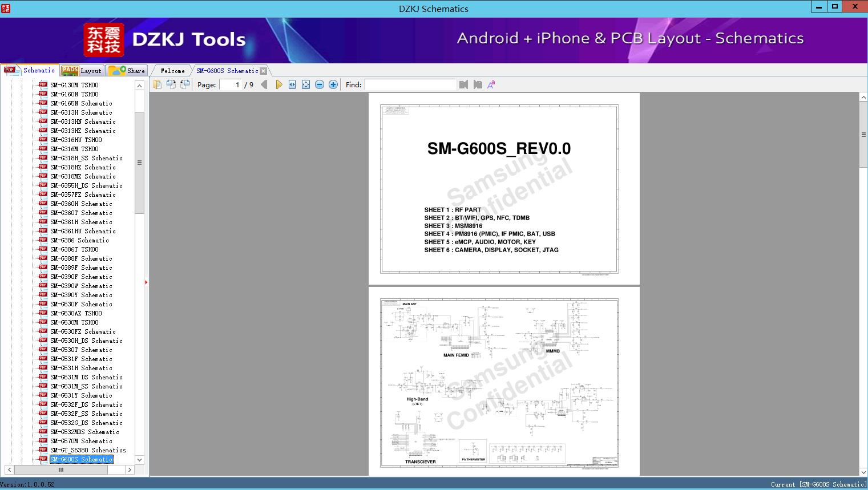This screenshot has height=490, width=868.
Task: Click the document viewer scroll-down arrow
Action: tap(863, 471)
